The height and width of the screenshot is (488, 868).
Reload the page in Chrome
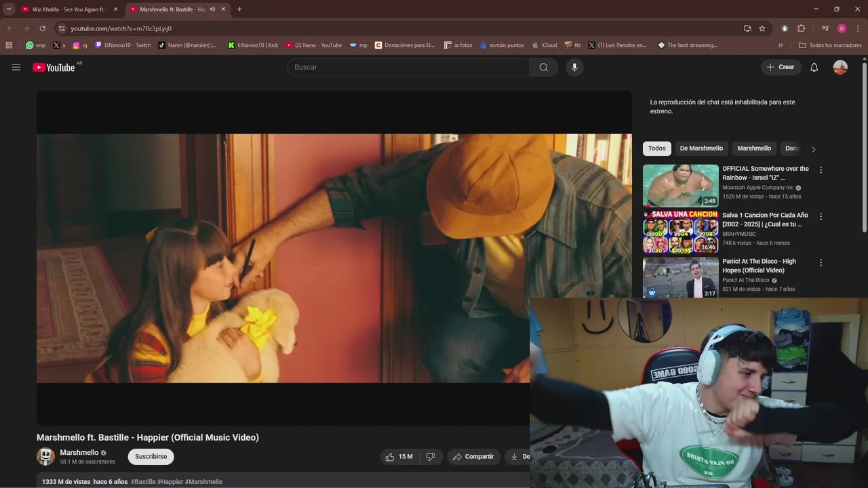(x=42, y=28)
